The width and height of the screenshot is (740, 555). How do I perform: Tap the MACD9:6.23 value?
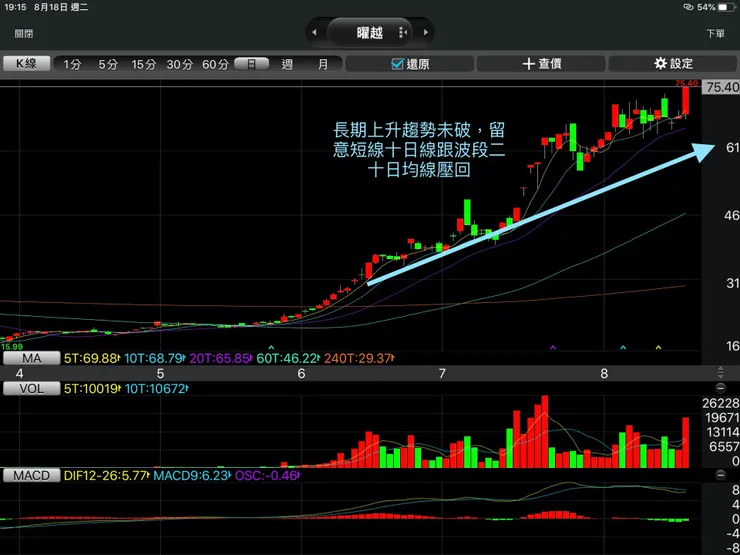[192, 475]
